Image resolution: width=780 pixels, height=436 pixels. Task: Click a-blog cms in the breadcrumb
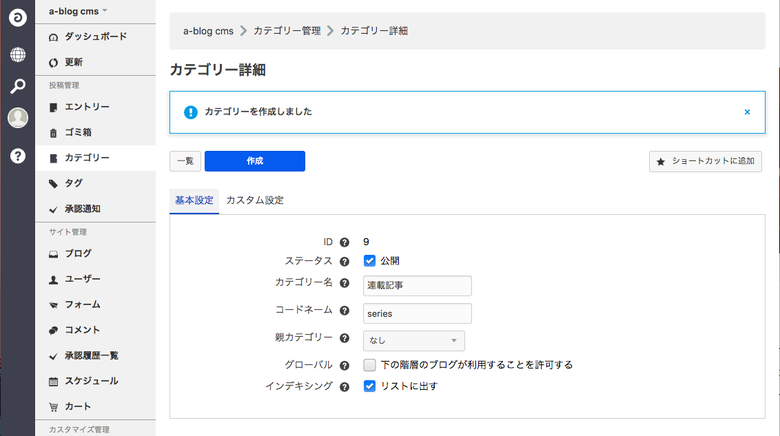coord(208,31)
